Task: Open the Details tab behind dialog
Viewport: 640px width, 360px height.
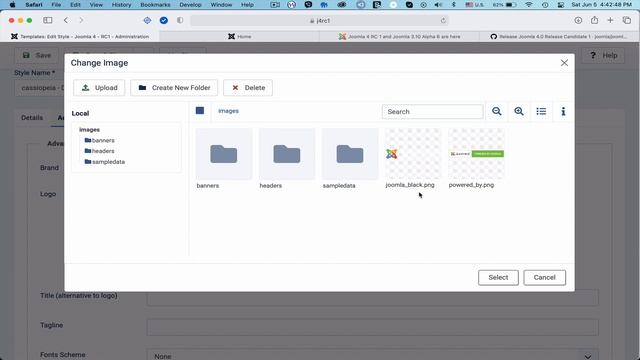Action: [32, 118]
